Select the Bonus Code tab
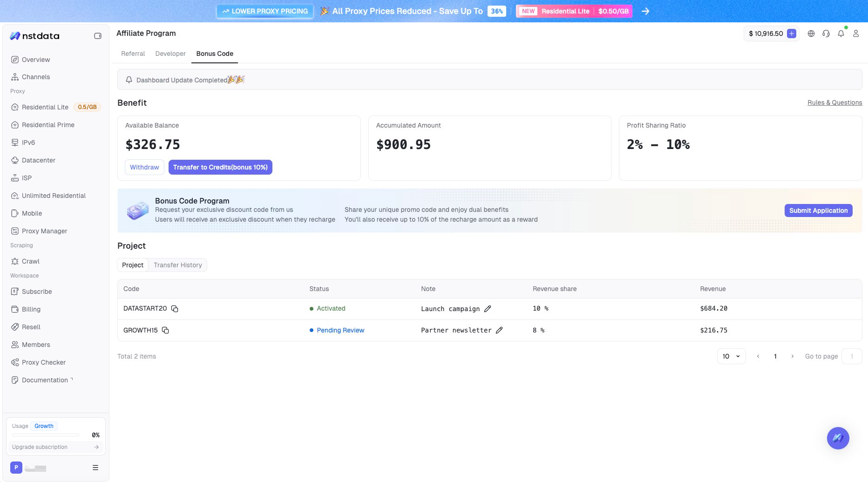 tap(215, 54)
